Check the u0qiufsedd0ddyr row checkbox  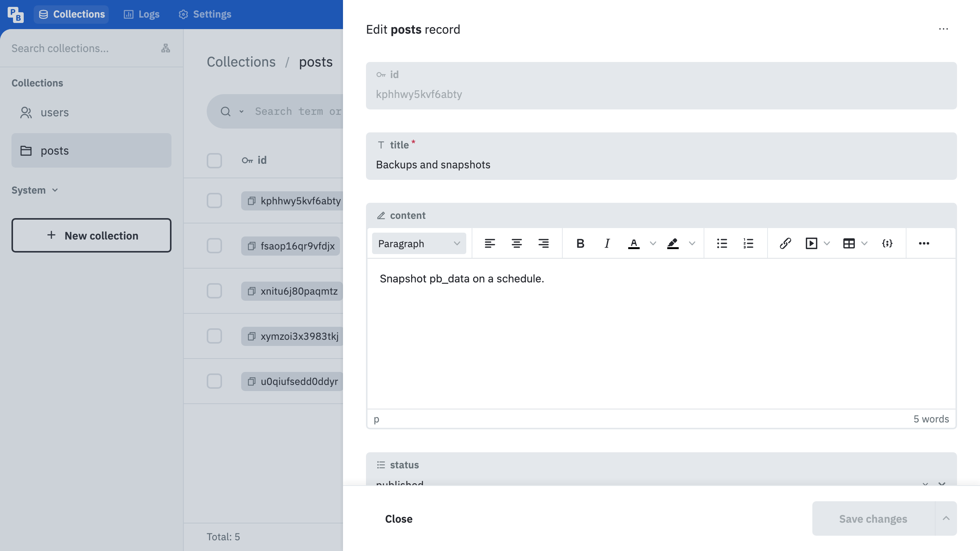coord(214,381)
